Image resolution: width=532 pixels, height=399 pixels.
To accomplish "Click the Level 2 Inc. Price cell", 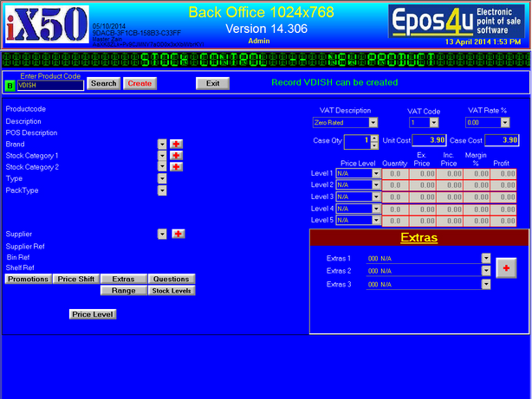I will click(x=450, y=185).
